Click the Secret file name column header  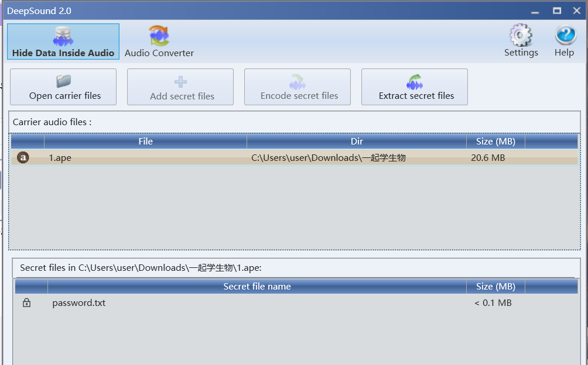pyautogui.click(x=257, y=287)
